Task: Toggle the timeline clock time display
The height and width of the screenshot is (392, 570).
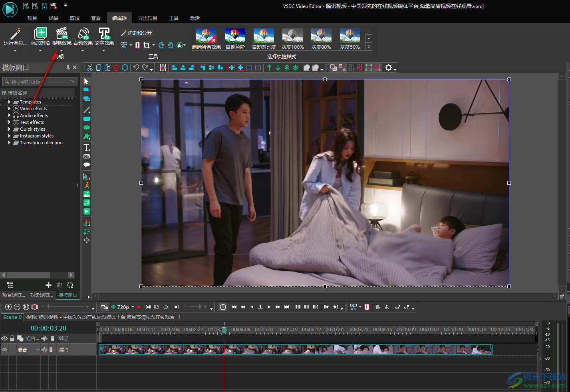Action: click(223, 307)
